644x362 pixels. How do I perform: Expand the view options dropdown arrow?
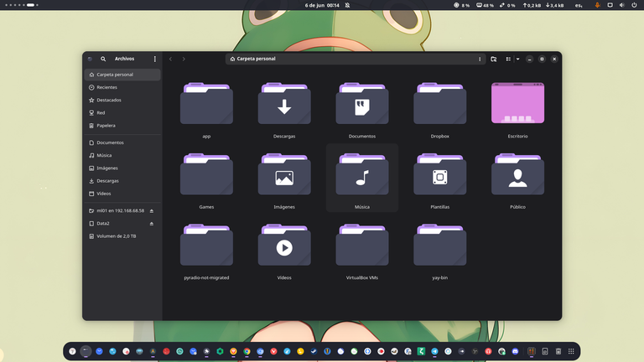pyautogui.click(x=518, y=59)
